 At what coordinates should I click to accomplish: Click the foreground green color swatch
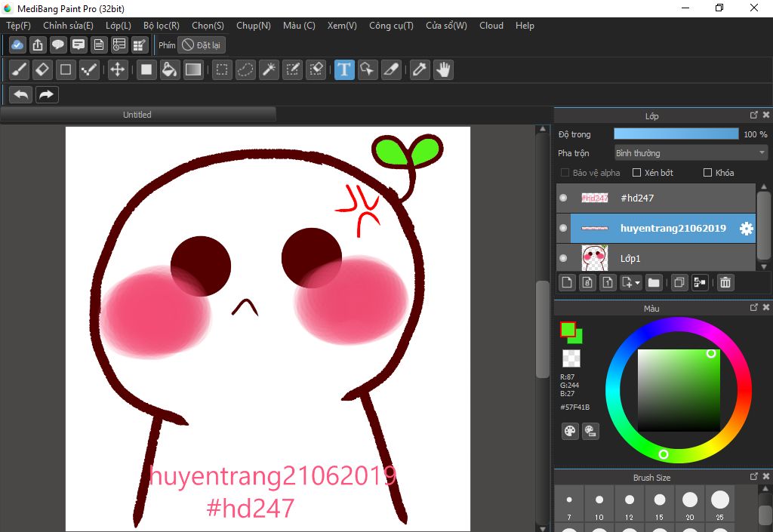[x=567, y=329]
